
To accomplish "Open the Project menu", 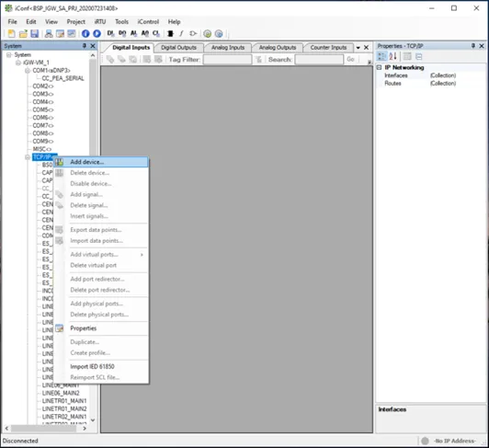I will pyautogui.click(x=75, y=22).
